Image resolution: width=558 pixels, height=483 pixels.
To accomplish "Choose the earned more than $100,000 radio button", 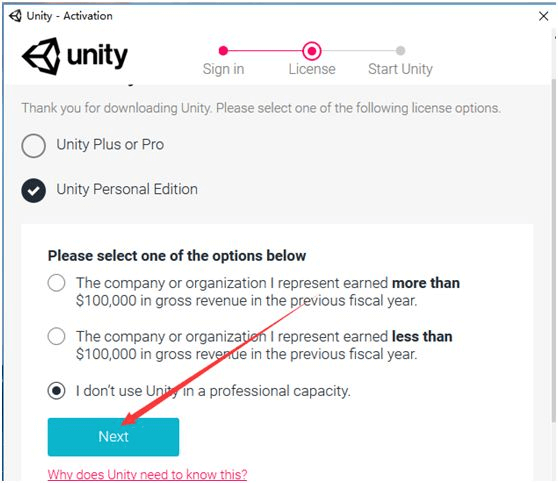I will pyautogui.click(x=57, y=283).
